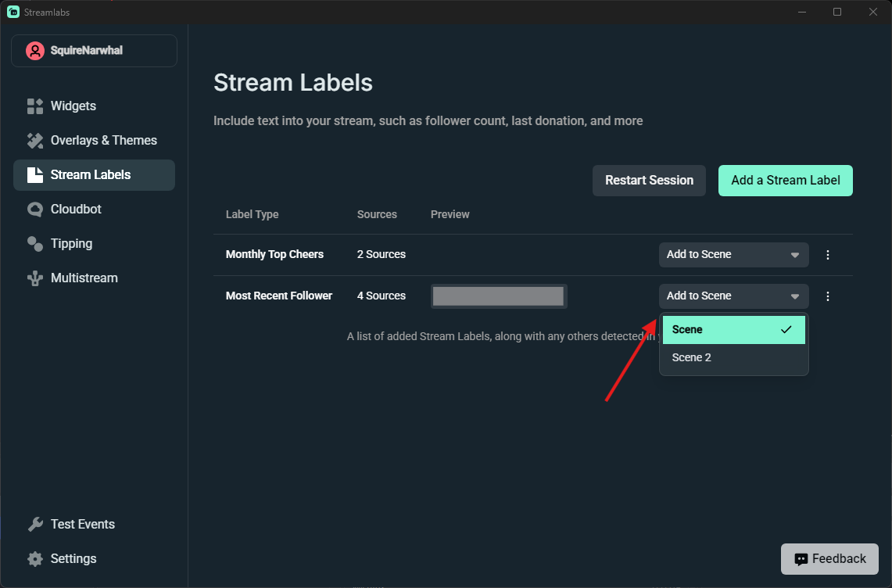The height and width of the screenshot is (588, 892).
Task: Open options menu for Monthly Top Cheers
Action: (x=827, y=254)
